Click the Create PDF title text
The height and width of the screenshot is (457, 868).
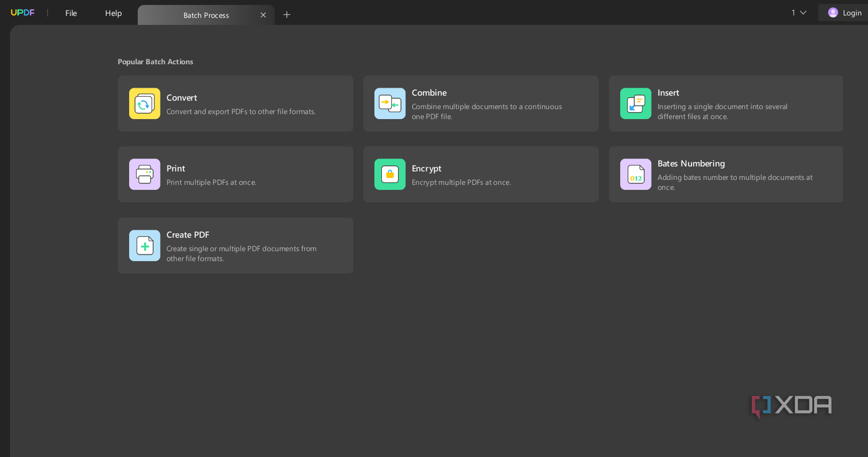click(188, 234)
